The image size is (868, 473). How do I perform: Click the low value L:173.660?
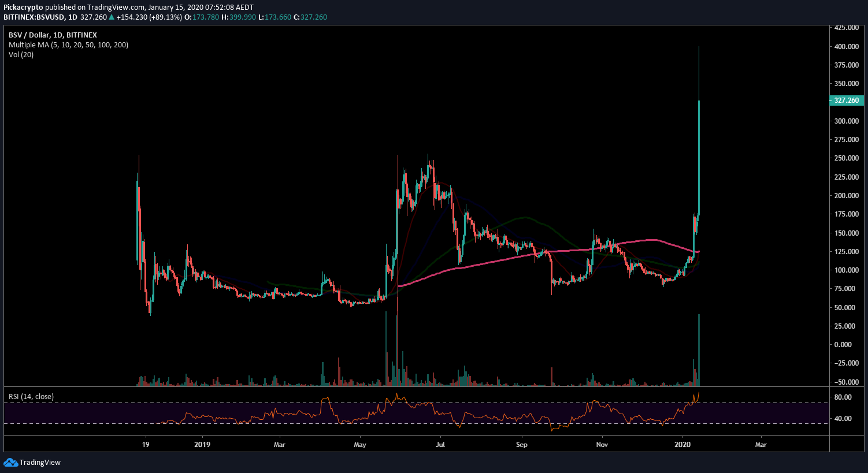pyautogui.click(x=275, y=17)
